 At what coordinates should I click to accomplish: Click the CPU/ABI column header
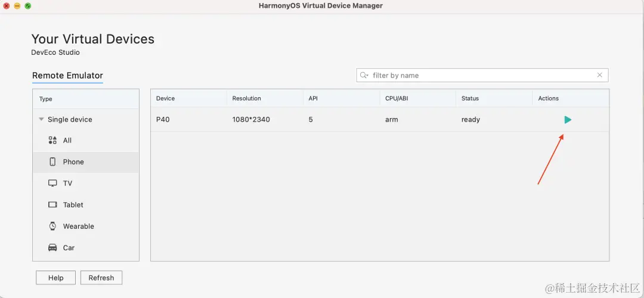pyautogui.click(x=417, y=98)
